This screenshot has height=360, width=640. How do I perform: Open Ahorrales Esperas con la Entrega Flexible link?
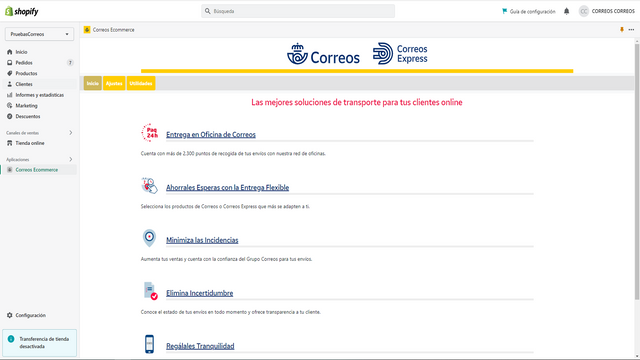tap(227, 188)
